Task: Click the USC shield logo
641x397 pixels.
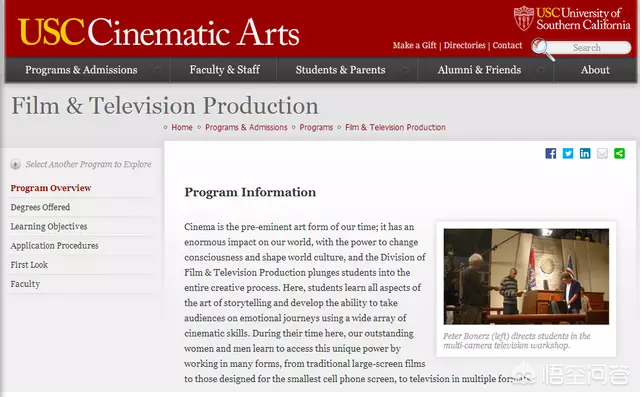Action: coord(524,18)
